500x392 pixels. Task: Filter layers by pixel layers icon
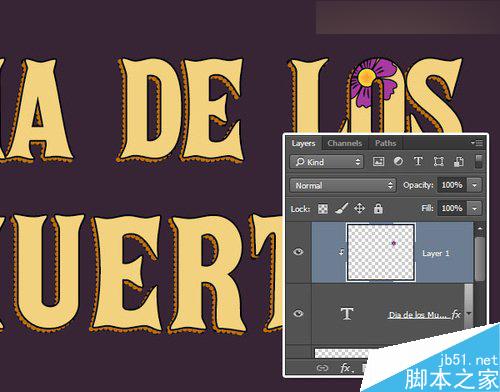(x=378, y=162)
